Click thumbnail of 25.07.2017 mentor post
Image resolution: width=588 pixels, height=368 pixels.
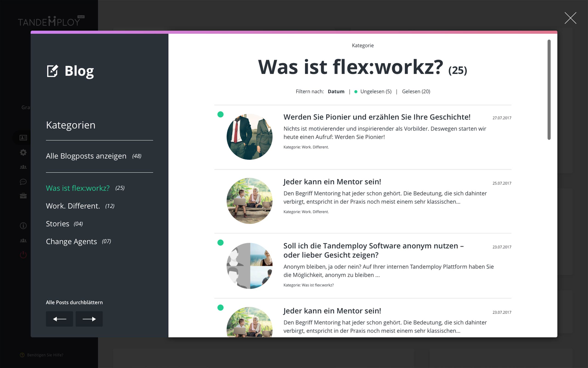[249, 201]
